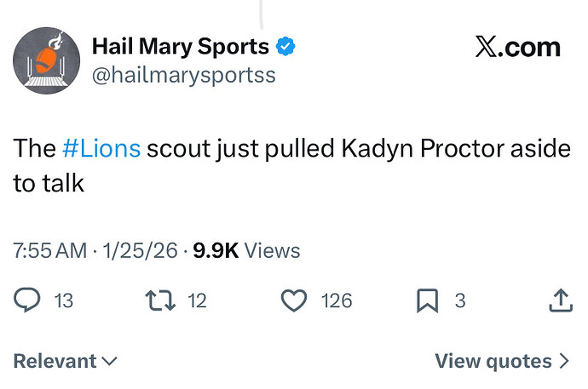The width and height of the screenshot is (588, 389).
Task: Click the 13 replies count
Action: pyautogui.click(x=63, y=300)
